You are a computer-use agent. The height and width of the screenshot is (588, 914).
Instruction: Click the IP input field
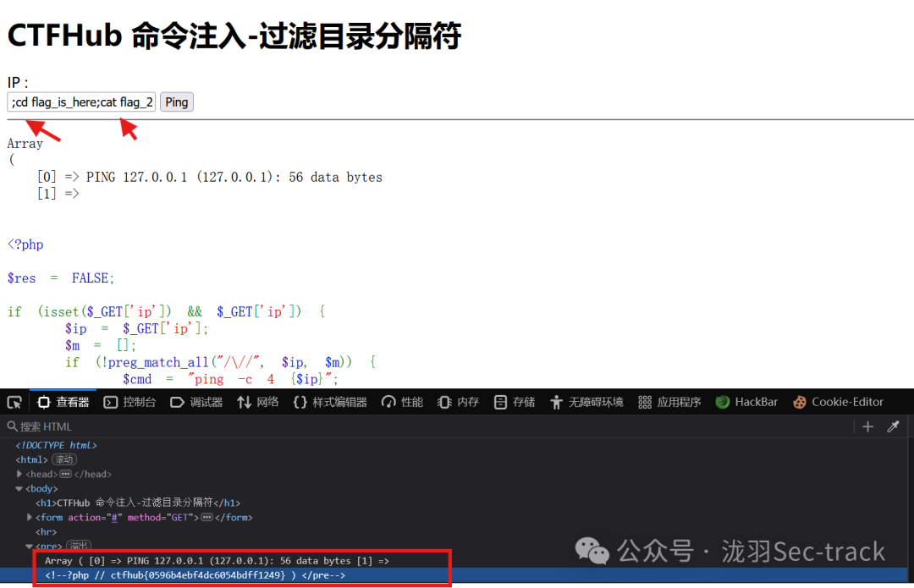pos(81,102)
